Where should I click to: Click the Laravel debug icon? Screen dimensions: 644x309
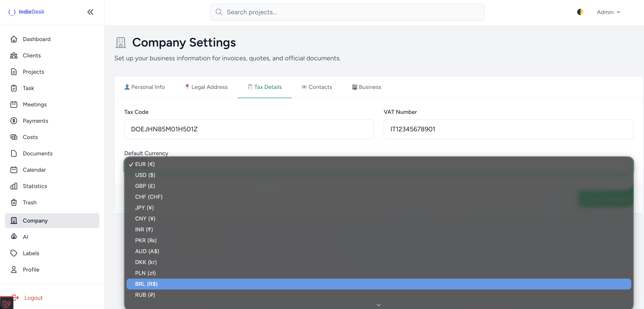(7, 303)
